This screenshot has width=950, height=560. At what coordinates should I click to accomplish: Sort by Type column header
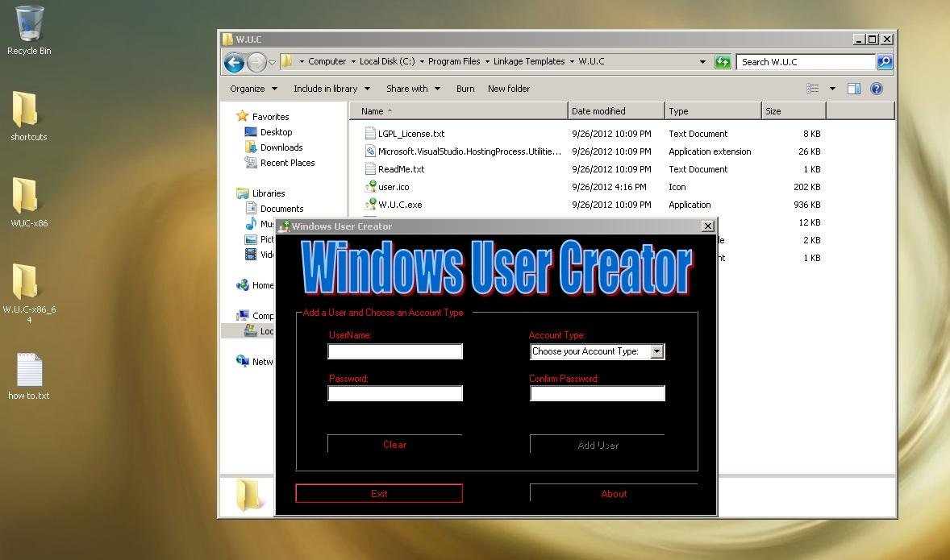[713, 111]
